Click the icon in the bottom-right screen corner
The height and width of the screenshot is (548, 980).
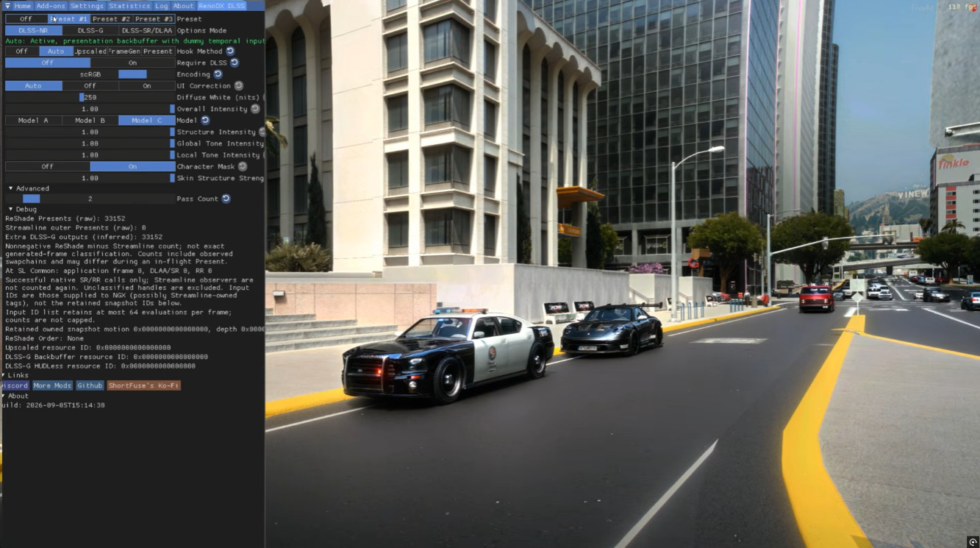pos(973,542)
